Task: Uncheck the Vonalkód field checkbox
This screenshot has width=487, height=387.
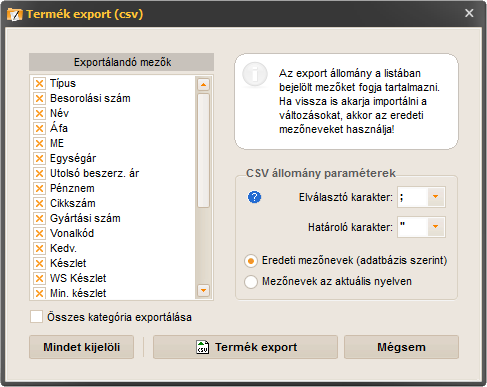Action: 39,233
